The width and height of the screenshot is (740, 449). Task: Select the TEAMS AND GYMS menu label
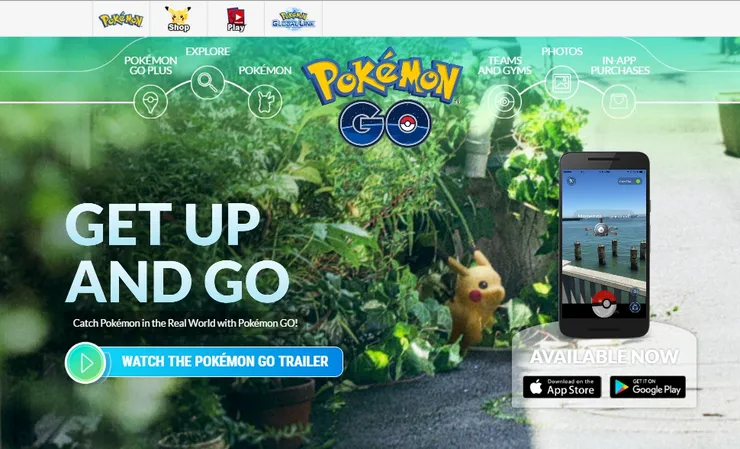pos(505,66)
